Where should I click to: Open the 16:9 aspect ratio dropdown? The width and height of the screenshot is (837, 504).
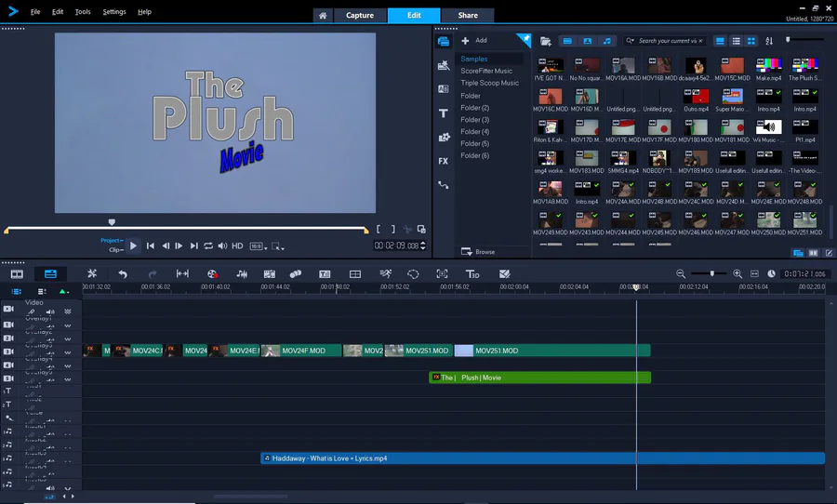pyautogui.click(x=258, y=245)
